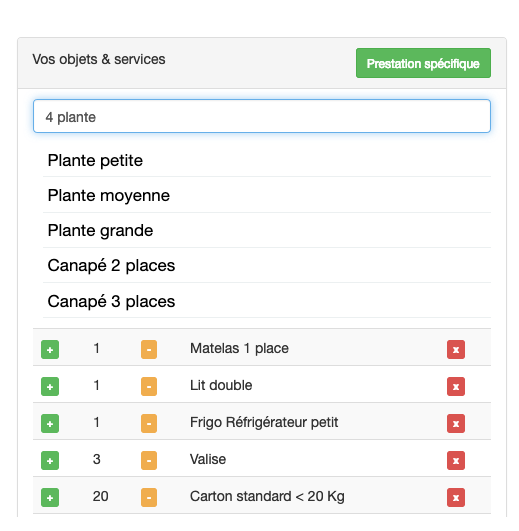
Task: Select Plante petite suggestion
Action: pyautogui.click(x=267, y=161)
